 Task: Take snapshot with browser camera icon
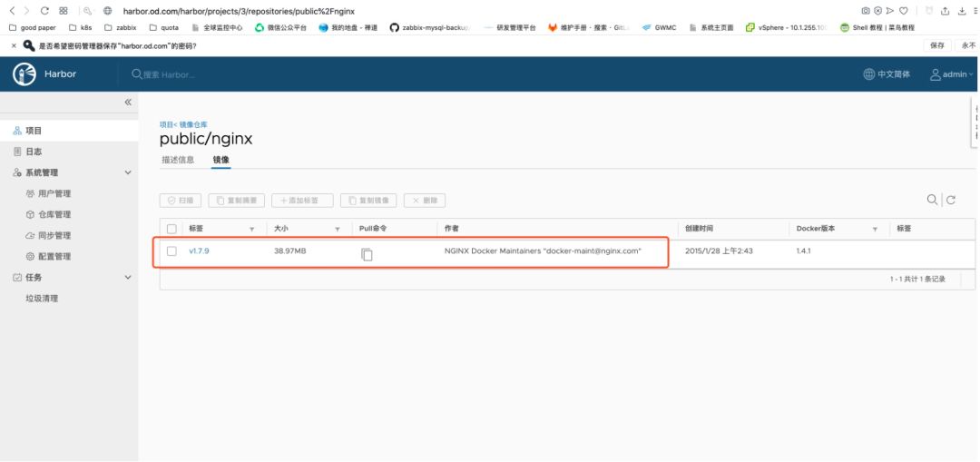pos(866,11)
